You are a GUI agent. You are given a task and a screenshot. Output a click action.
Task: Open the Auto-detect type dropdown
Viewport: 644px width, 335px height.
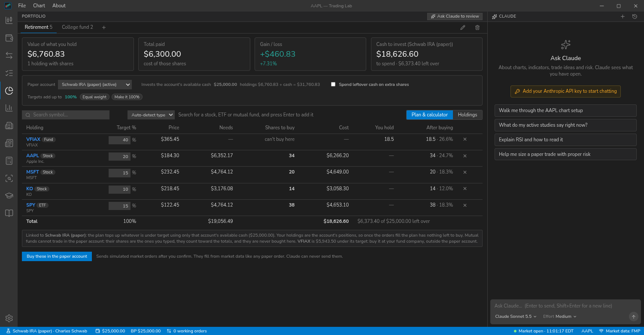(151, 115)
